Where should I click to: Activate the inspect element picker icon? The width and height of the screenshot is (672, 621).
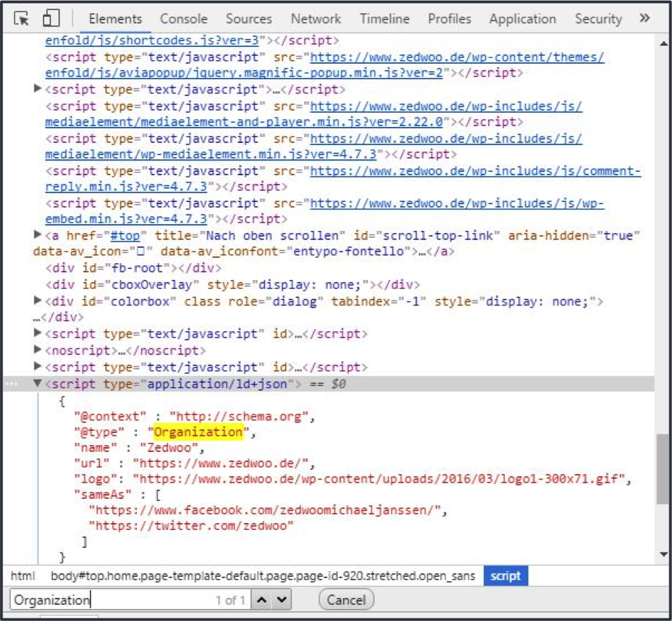21,19
